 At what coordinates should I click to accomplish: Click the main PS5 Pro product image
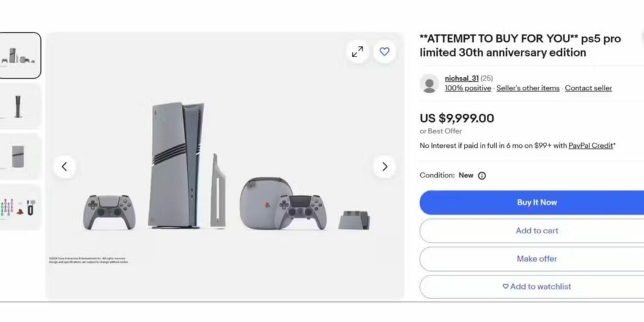(x=225, y=166)
